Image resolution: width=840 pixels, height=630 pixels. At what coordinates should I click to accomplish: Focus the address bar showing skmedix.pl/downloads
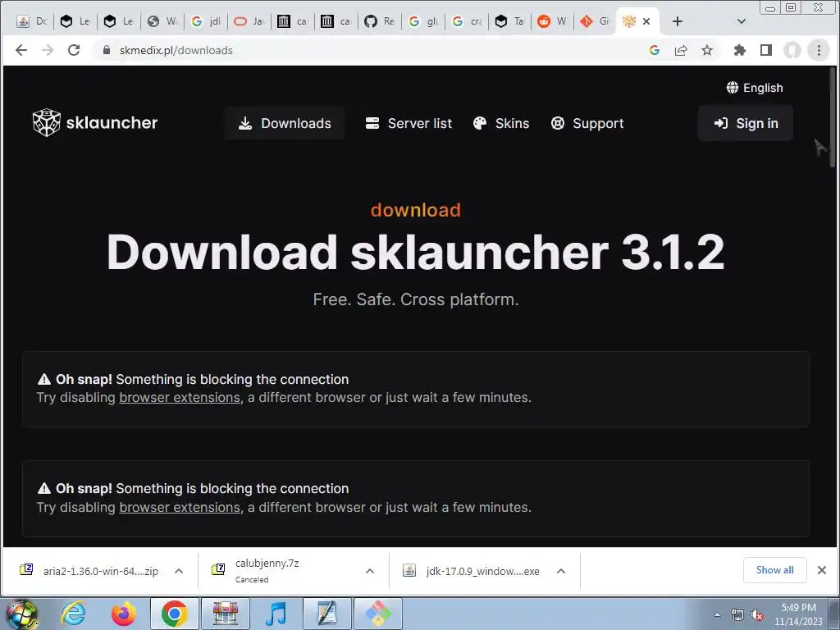pos(370,50)
